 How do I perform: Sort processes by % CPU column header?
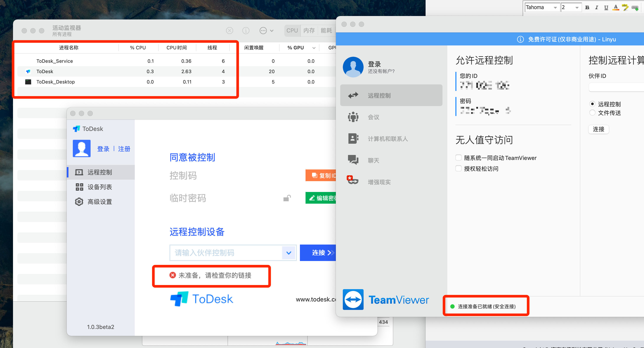click(x=138, y=47)
